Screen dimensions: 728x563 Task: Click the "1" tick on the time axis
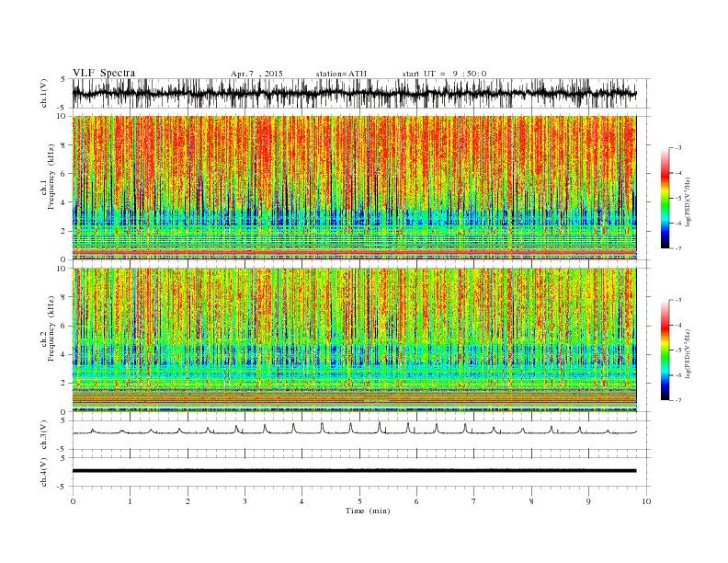131,501
